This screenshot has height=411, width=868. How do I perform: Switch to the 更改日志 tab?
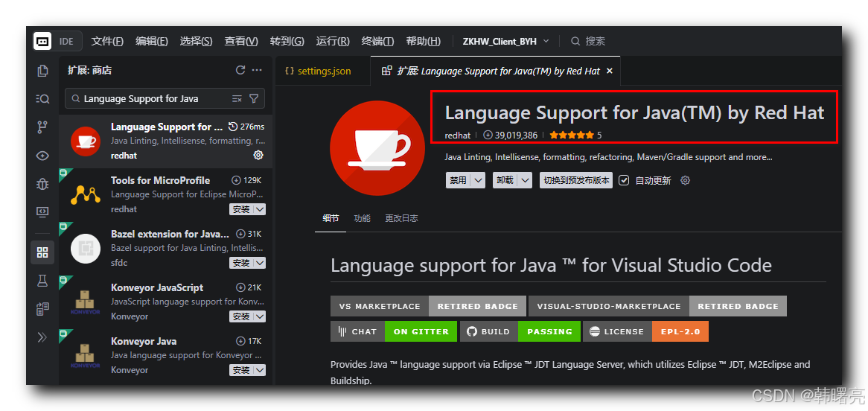401,218
